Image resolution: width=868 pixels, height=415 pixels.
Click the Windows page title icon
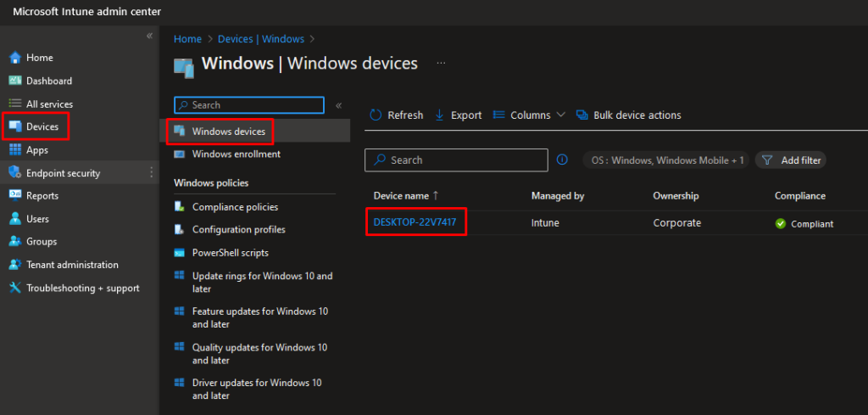[184, 67]
